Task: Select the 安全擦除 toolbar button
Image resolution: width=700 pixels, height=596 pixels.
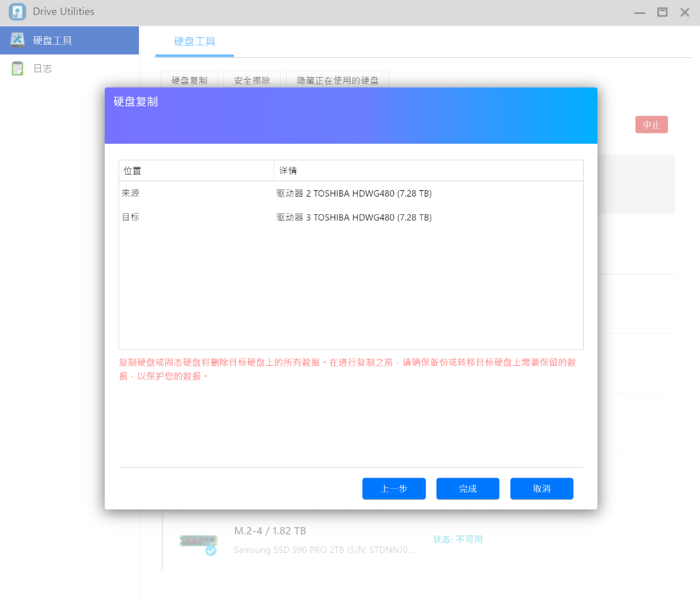Action: click(x=252, y=80)
